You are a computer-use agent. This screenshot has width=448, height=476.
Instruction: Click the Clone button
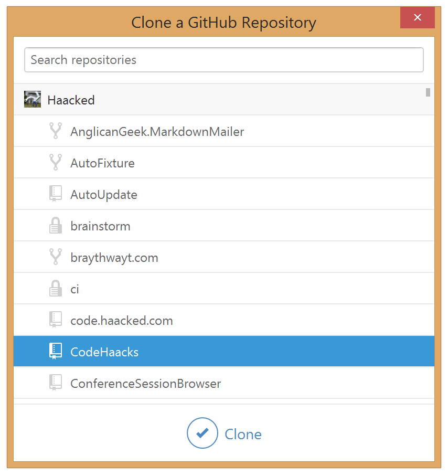point(243,434)
